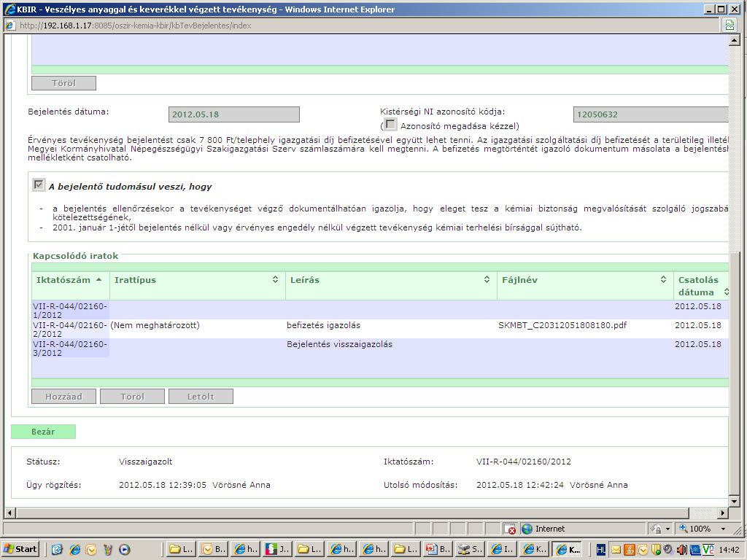
Task: Click the HU language indicator in tray
Action: click(x=601, y=550)
